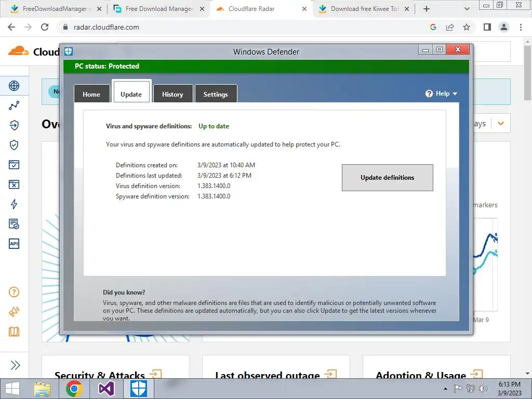
Task: Open the reports document icon in Radar sidebar
Action: pos(14,223)
